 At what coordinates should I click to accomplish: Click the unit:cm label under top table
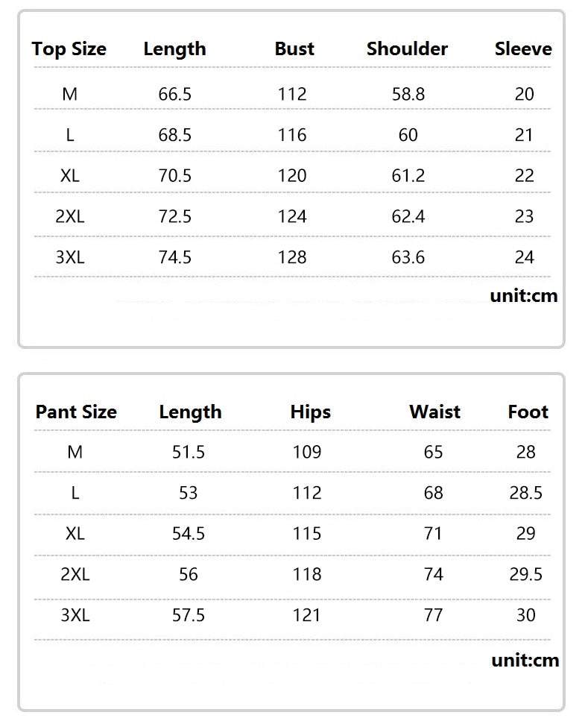pos(523,296)
